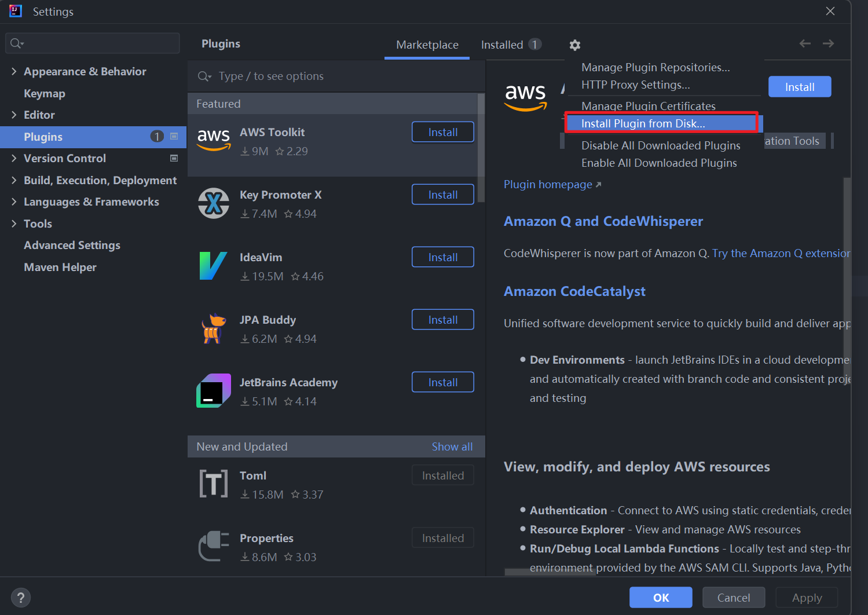868x615 pixels.
Task: Open the plugins gear settings icon
Action: click(574, 45)
